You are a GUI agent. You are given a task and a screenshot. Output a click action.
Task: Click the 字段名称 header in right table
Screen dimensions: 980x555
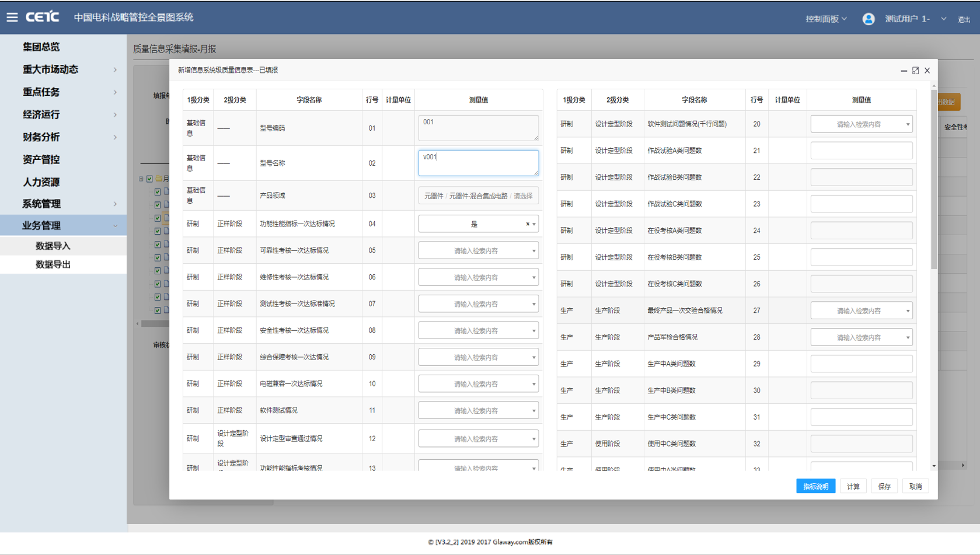click(694, 100)
